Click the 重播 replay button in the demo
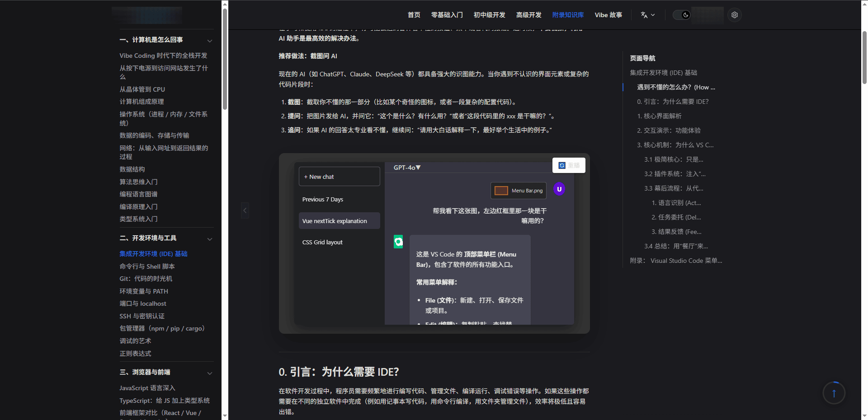The image size is (868, 420). (x=569, y=165)
